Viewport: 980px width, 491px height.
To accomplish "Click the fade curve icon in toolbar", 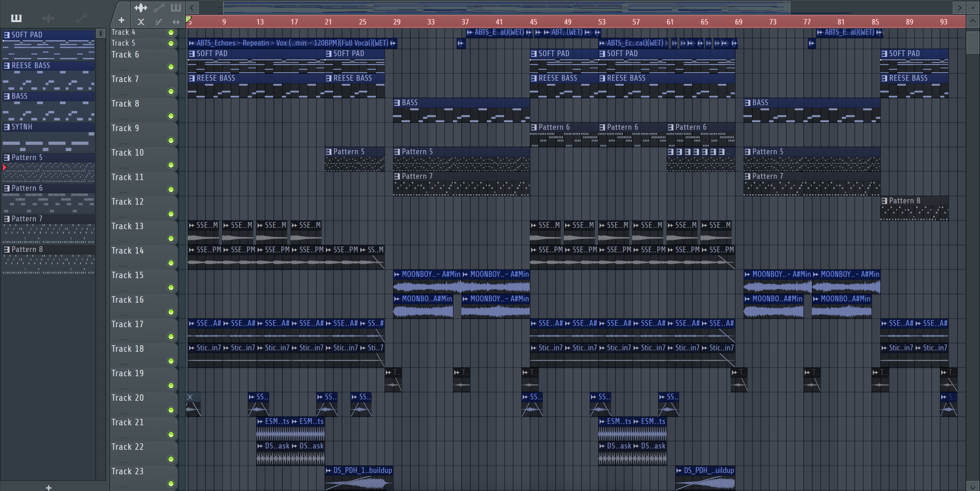I will coord(159,22).
